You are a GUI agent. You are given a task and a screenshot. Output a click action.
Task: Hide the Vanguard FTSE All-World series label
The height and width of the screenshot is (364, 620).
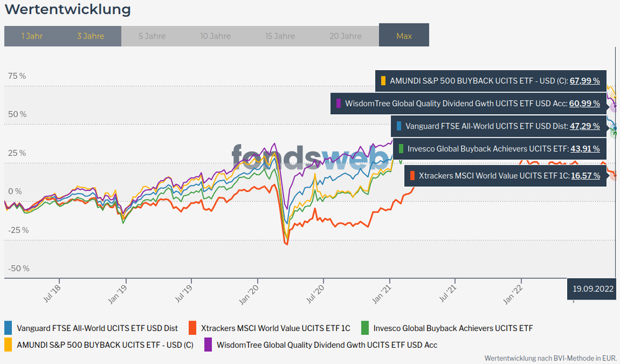97,328
